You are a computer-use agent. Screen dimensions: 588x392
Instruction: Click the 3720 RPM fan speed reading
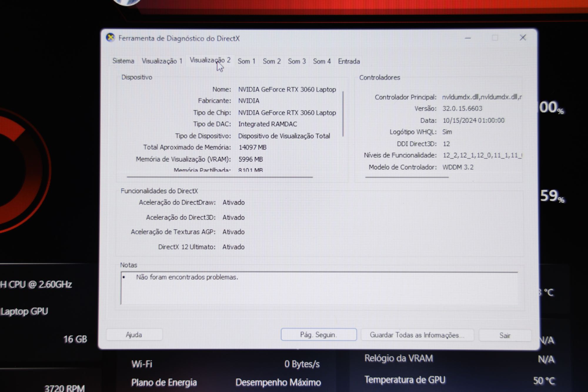click(x=64, y=388)
